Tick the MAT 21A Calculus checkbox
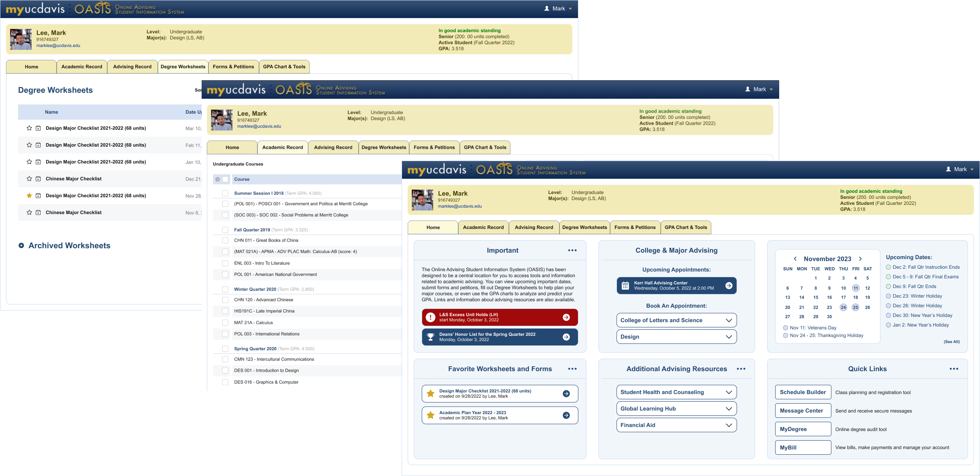Screen dimensions: 980x476 tap(225, 323)
